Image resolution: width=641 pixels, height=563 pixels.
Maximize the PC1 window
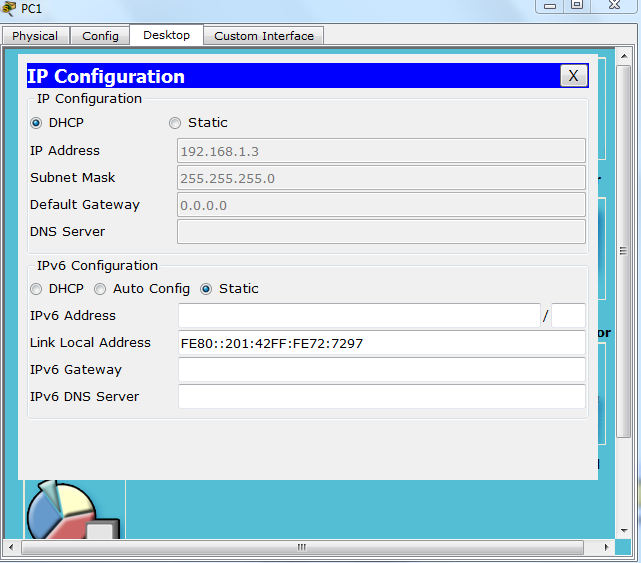(x=577, y=6)
